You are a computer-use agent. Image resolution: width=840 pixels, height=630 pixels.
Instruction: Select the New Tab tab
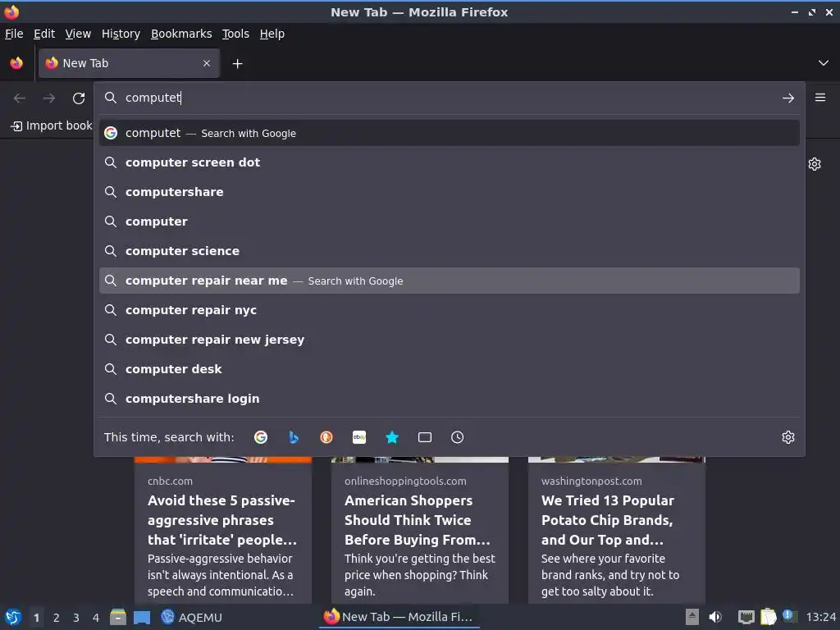(x=129, y=63)
